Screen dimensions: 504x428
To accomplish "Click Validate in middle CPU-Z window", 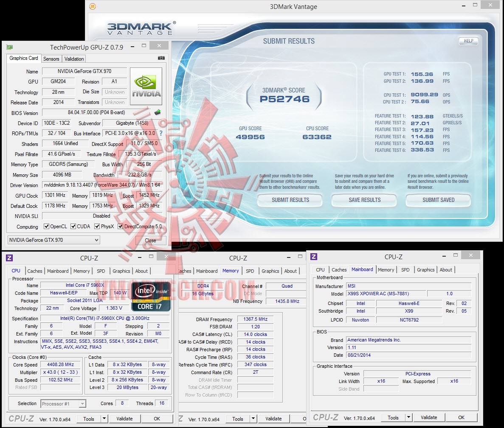I will pyautogui.click(x=273, y=419).
